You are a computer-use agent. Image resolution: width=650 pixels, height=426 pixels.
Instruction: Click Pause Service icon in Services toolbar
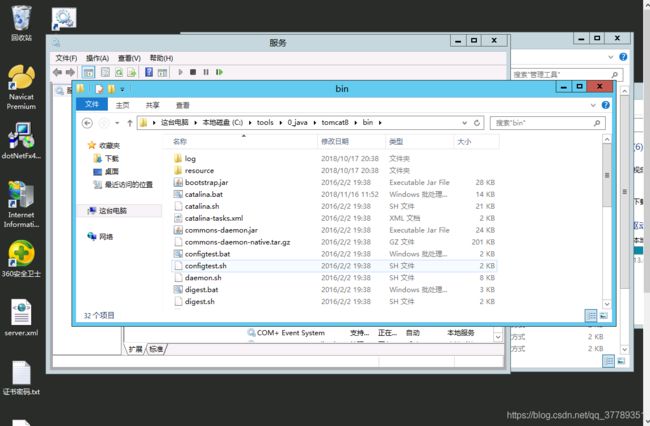(x=206, y=72)
